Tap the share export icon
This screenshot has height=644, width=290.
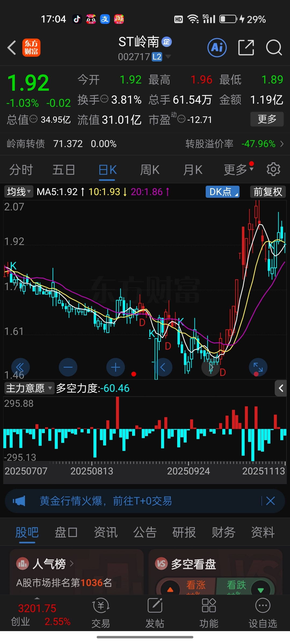click(x=246, y=48)
